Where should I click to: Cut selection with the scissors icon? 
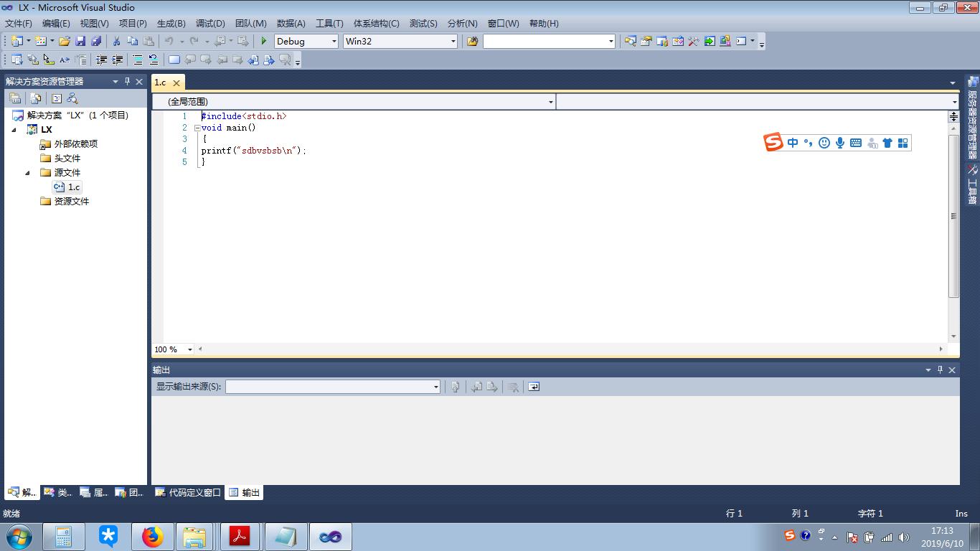[x=116, y=41]
